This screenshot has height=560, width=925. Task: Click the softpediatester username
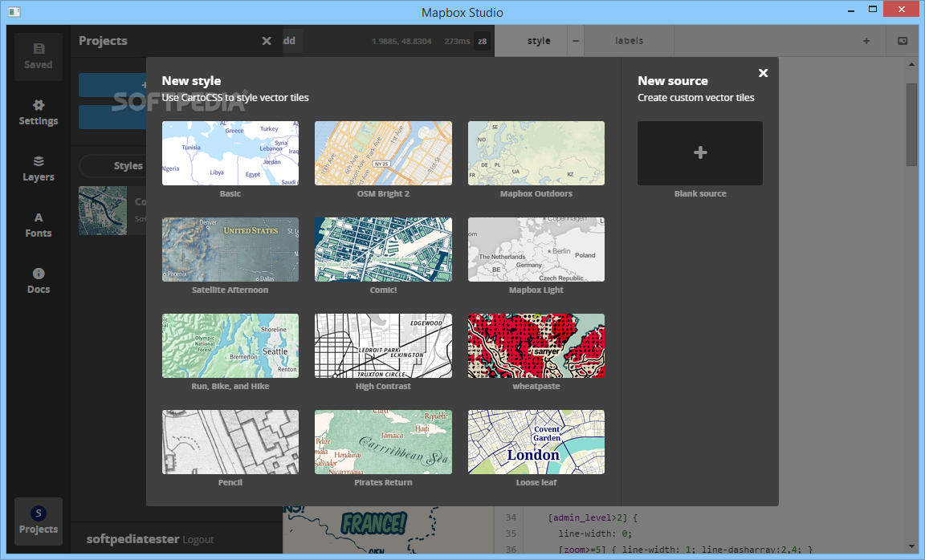pyautogui.click(x=132, y=539)
